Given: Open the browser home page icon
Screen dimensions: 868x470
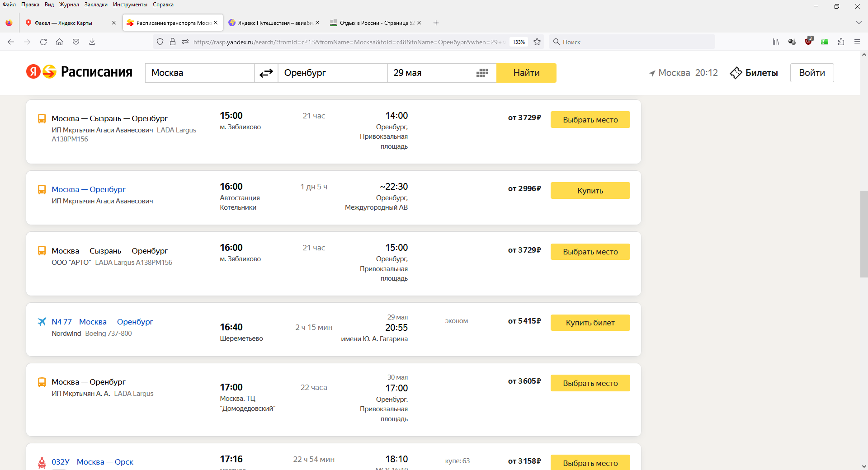Looking at the screenshot, I should click(59, 42).
